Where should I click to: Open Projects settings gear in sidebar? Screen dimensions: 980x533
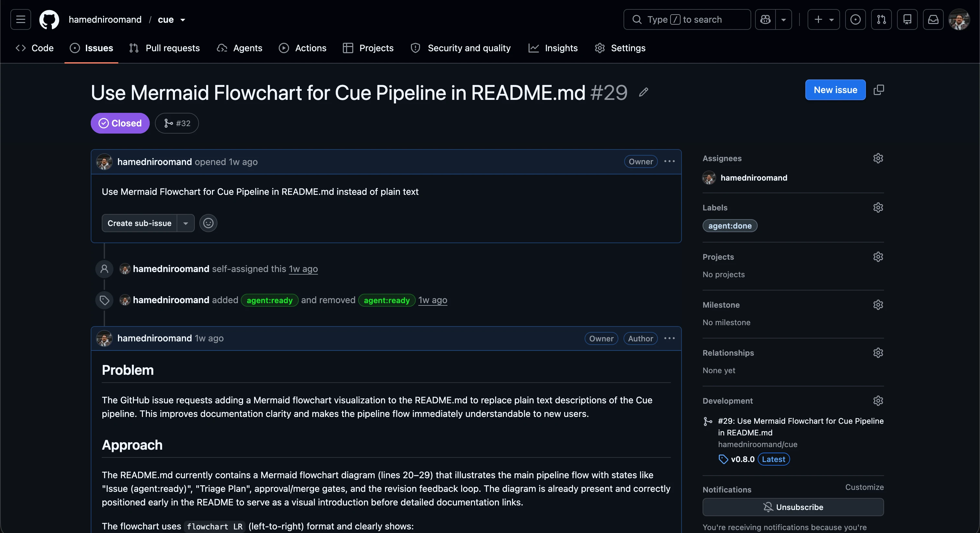tap(878, 256)
